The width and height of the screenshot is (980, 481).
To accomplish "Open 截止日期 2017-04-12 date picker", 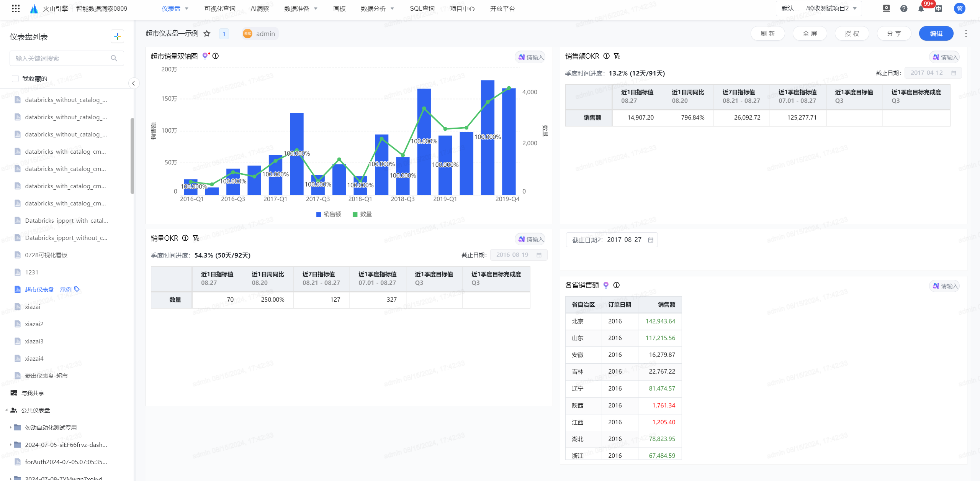I will pos(933,73).
